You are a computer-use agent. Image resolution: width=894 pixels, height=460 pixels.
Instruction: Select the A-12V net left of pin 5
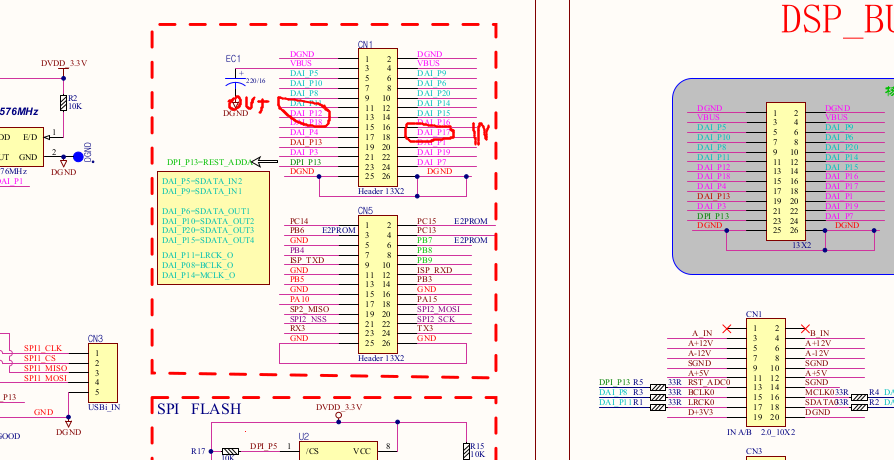[x=700, y=353]
